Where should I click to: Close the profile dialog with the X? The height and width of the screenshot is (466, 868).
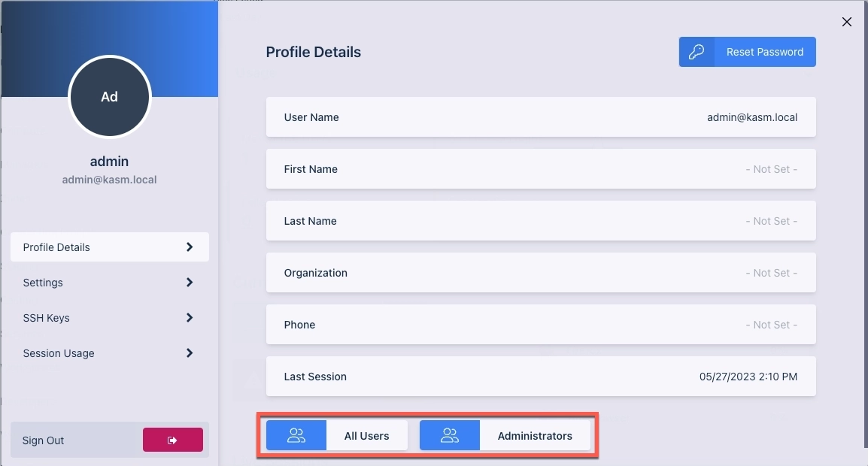(x=847, y=22)
